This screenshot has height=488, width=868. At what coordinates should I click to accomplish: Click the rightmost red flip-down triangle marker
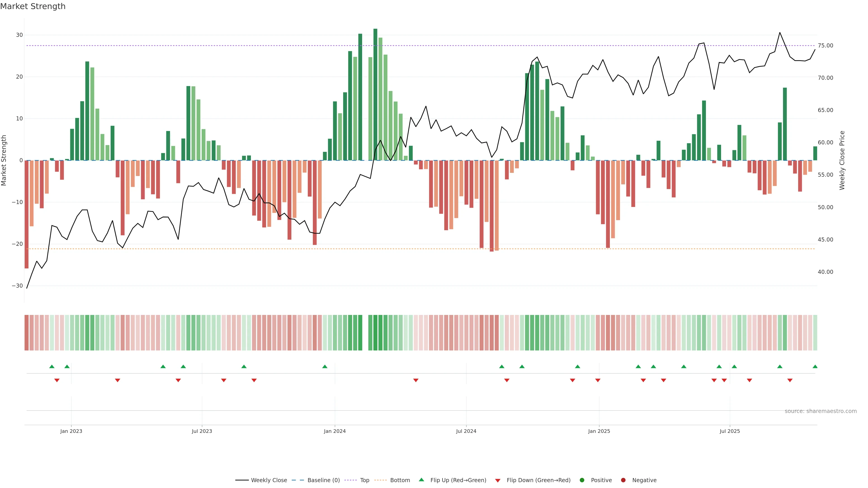(790, 380)
